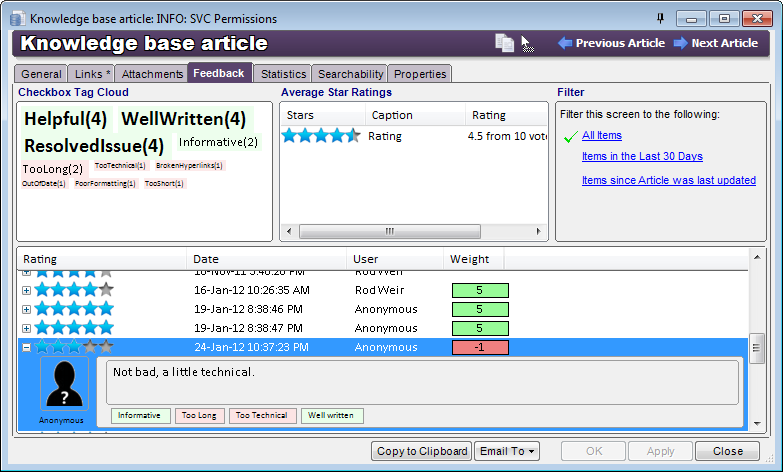Click the WellWritten(4) tag
The image size is (783, 472).
pyautogui.click(x=184, y=119)
